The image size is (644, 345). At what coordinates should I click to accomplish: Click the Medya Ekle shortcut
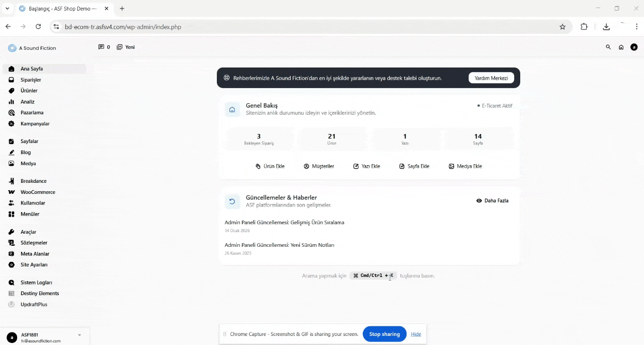pos(465,166)
